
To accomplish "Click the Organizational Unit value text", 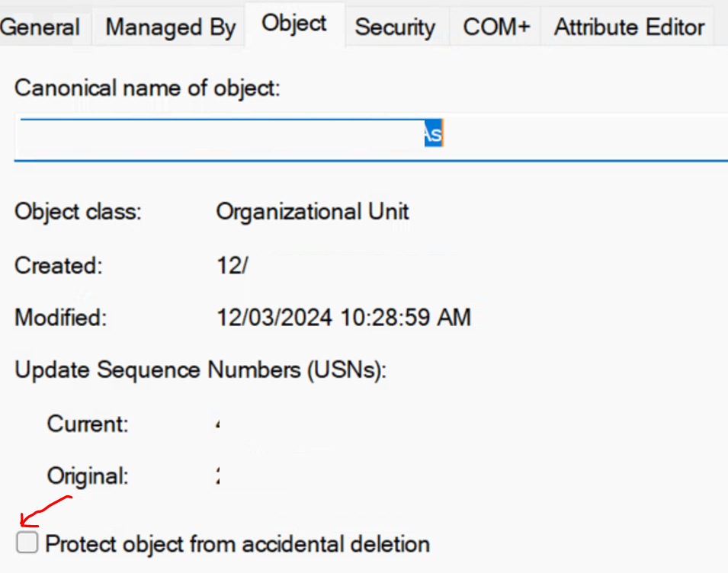I will [313, 213].
